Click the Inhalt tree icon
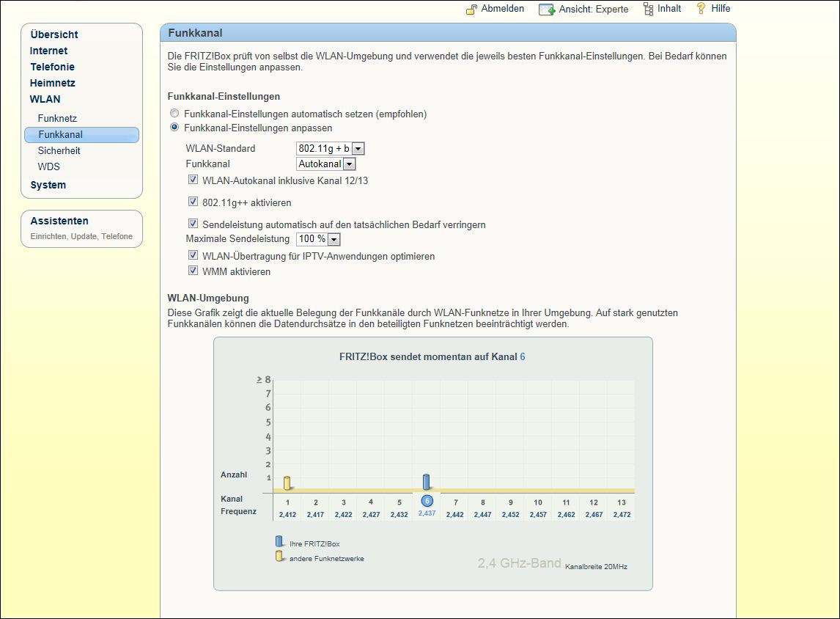The width and height of the screenshot is (840, 619). (648, 9)
